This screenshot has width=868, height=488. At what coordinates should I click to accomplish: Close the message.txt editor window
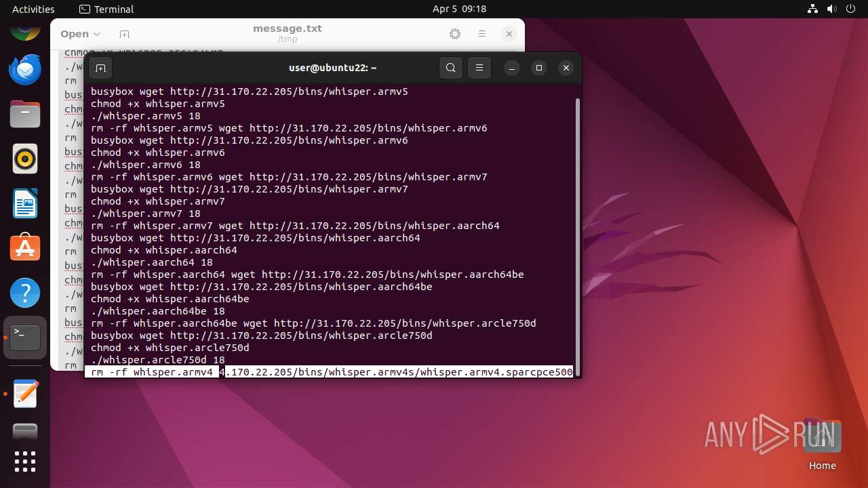509,34
